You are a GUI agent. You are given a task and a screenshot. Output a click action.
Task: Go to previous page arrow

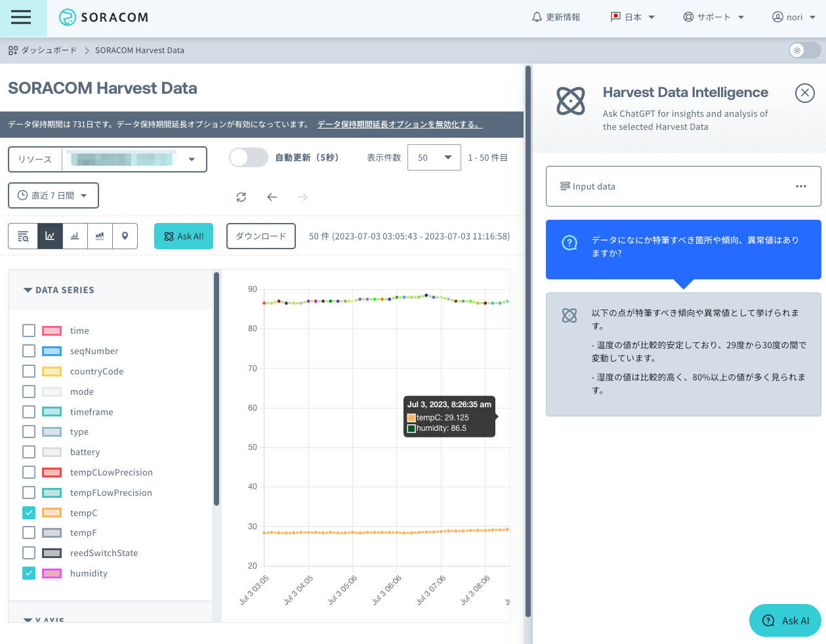(272, 197)
